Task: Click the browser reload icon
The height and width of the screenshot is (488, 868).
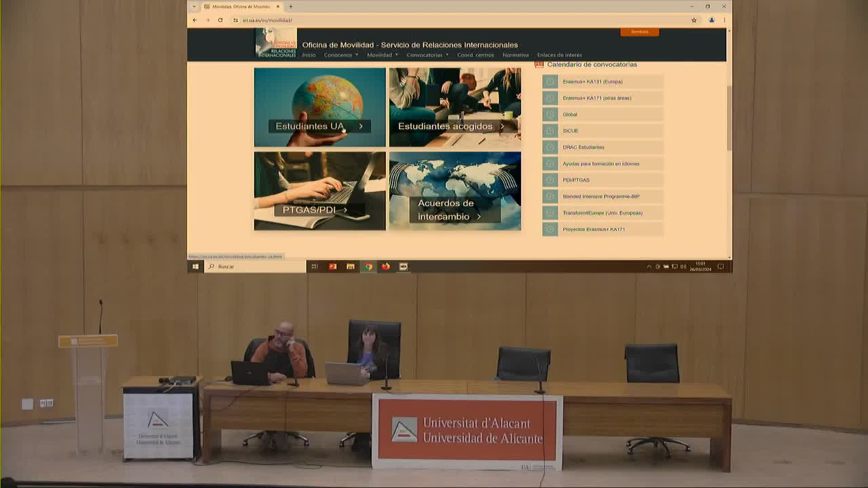Action: [220, 20]
